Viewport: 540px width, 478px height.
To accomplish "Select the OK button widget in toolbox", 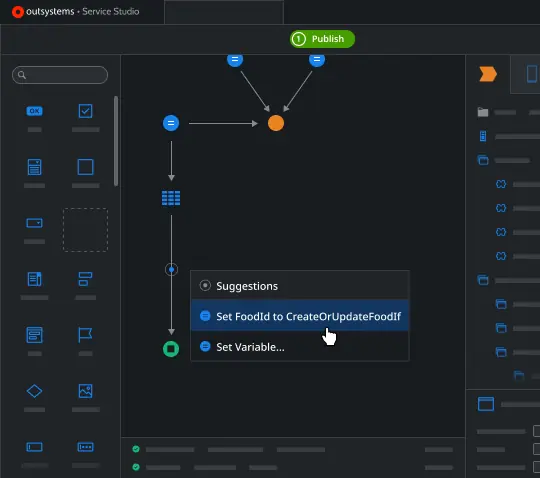I will 34,111.
